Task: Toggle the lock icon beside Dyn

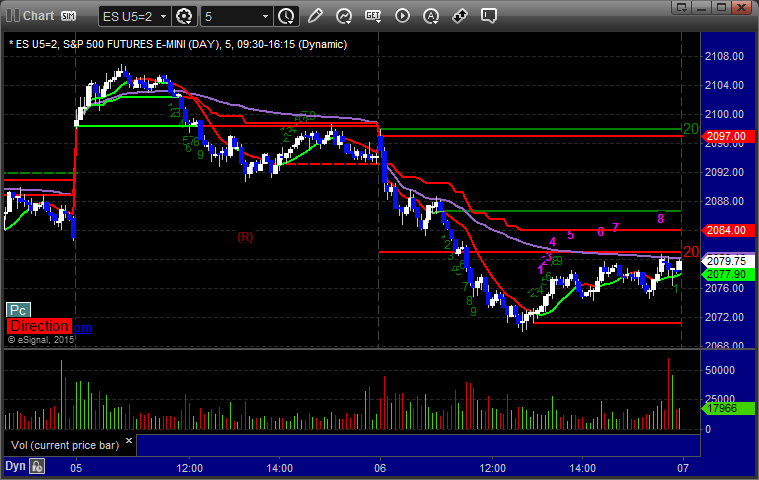Action: 37,466
